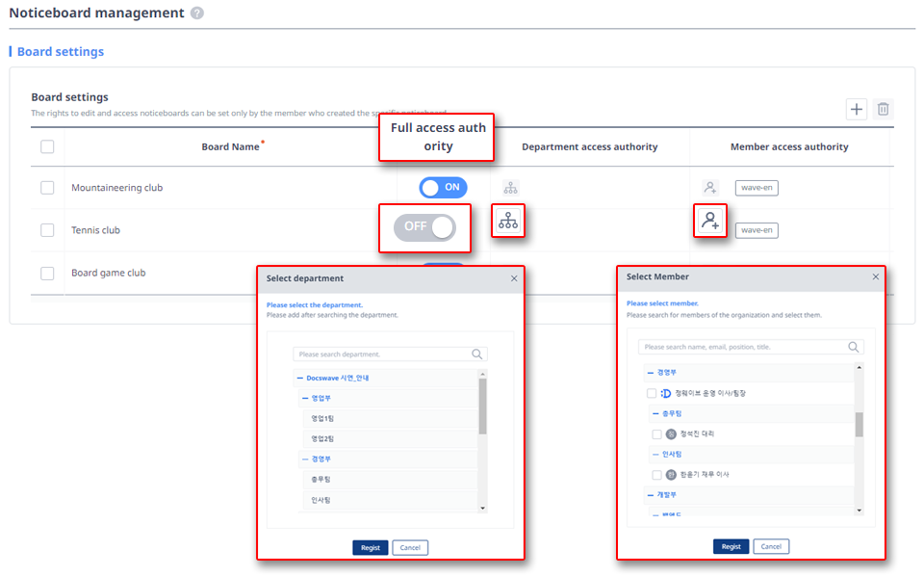Click the blue 'Board settings' section heading
Image resolution: width=924 pixels, height=577 pixels.
click(60, 52)
